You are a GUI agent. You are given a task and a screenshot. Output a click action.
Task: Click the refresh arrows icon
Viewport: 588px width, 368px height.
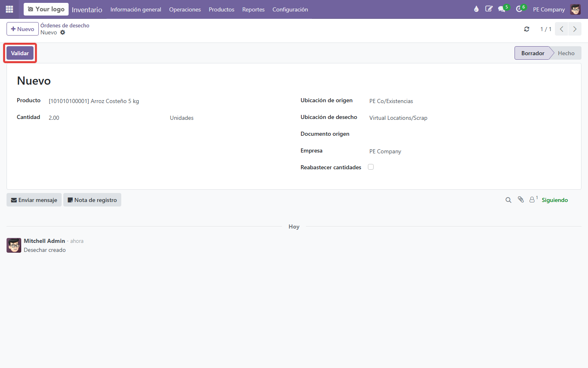click(x=527, y=29)
